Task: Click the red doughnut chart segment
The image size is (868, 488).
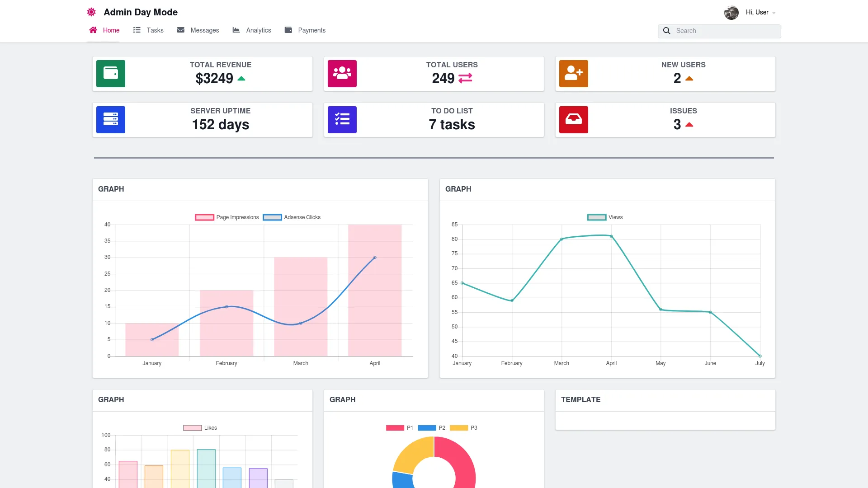Action: point(461,459)
